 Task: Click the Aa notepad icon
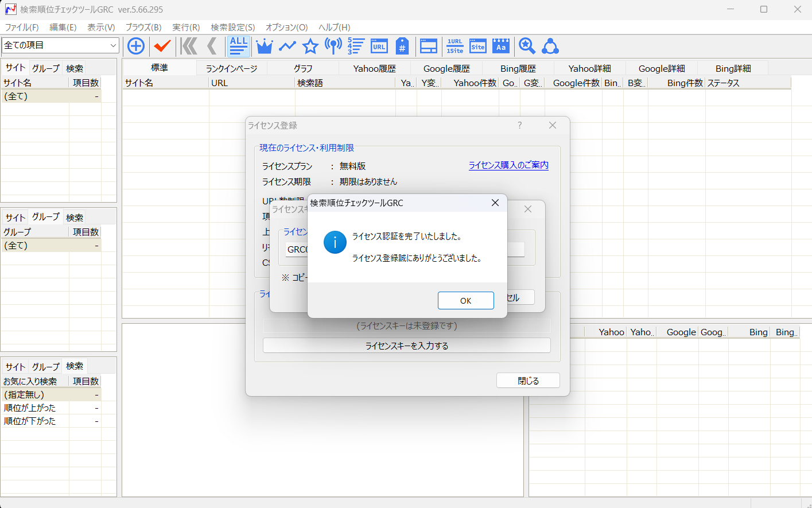[x=501, y=46]
